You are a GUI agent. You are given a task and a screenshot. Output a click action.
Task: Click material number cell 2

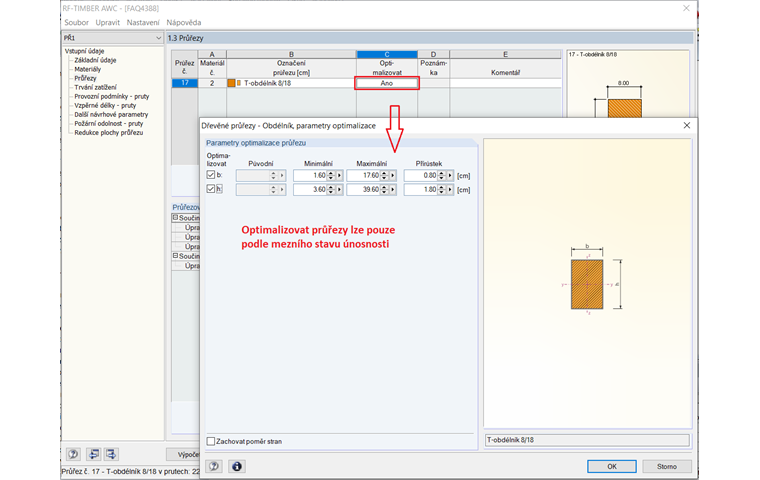coord(212,83)
